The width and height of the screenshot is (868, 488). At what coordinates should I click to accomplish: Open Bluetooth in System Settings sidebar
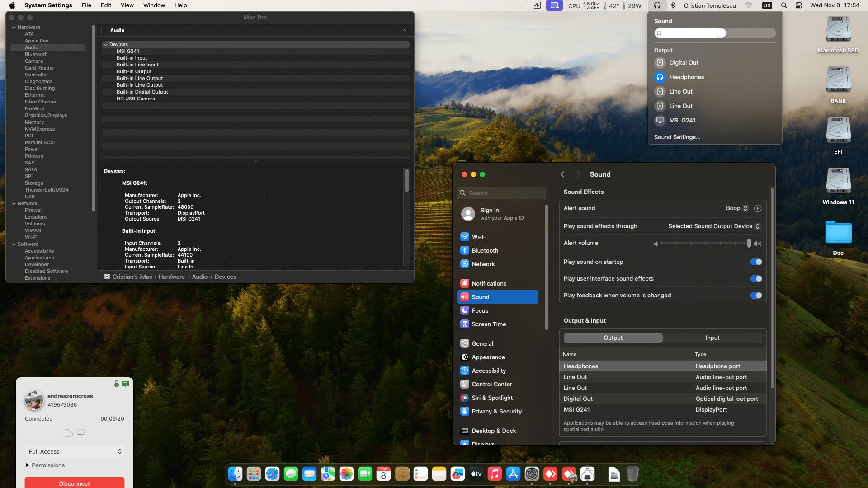point(498,251)
